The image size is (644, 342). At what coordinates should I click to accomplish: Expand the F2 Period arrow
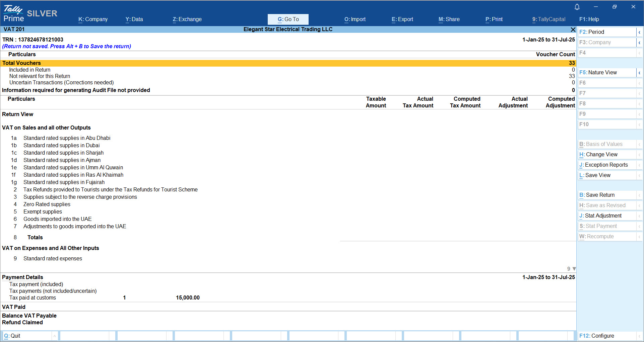pyautogui.click(x=639, y=32)
